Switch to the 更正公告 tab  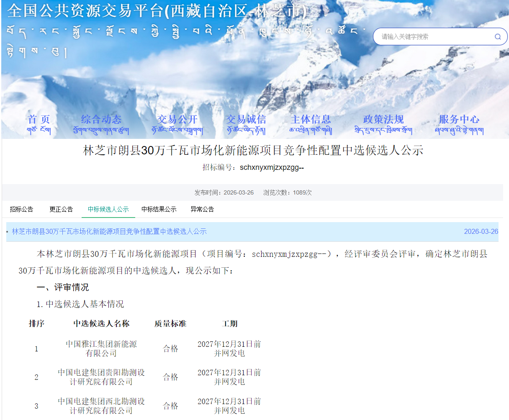61,209
